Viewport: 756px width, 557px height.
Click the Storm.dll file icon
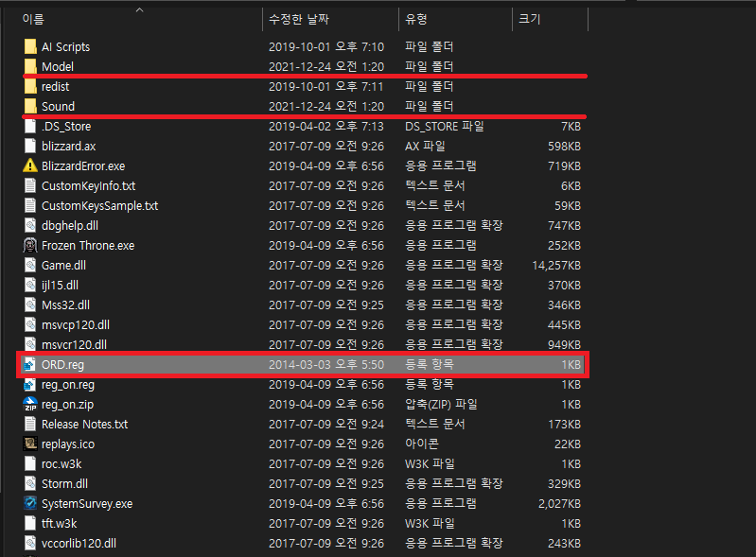coord(30,484)
